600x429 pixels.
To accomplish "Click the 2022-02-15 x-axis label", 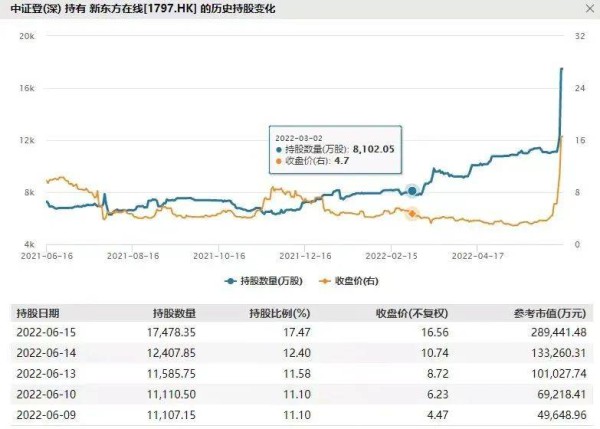I will [391, 256].
